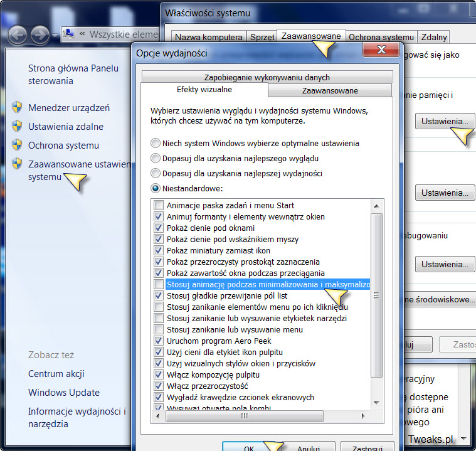Open Informacje wydajności i narzędzia link
Image resolution: width=476 pixels, height=451 pixels.
coord(77,418)
